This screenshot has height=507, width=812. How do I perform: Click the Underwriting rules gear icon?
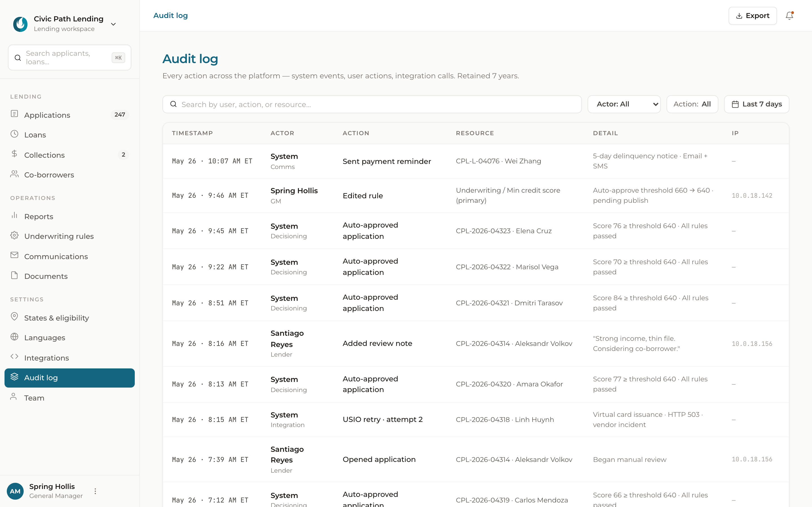coord(14,235)
